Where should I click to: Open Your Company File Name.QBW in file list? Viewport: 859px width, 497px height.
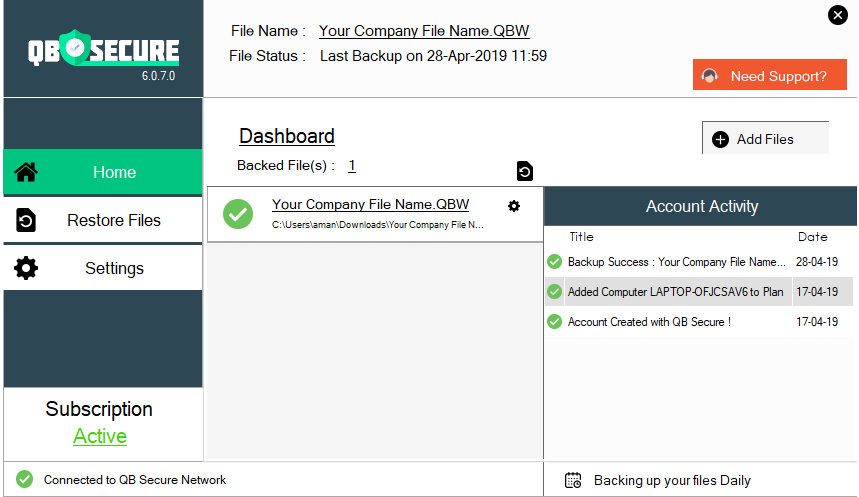click(x=370, y=204)
